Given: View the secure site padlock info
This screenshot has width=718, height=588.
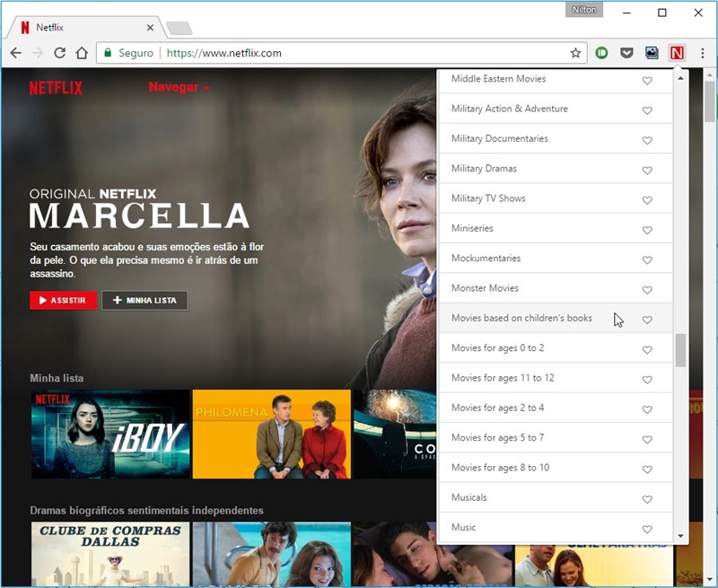Looking at the screenshot, I should tap(108, 53).
